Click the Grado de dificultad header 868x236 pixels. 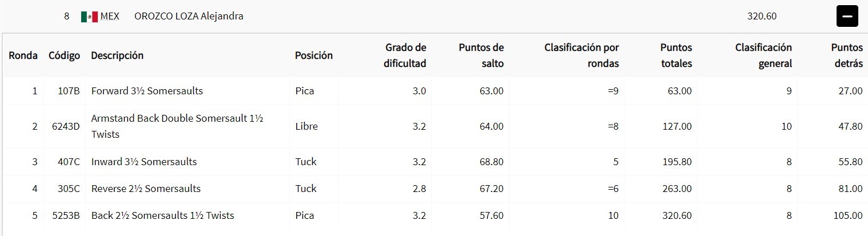pyautogui.click(x=405, y=55)
